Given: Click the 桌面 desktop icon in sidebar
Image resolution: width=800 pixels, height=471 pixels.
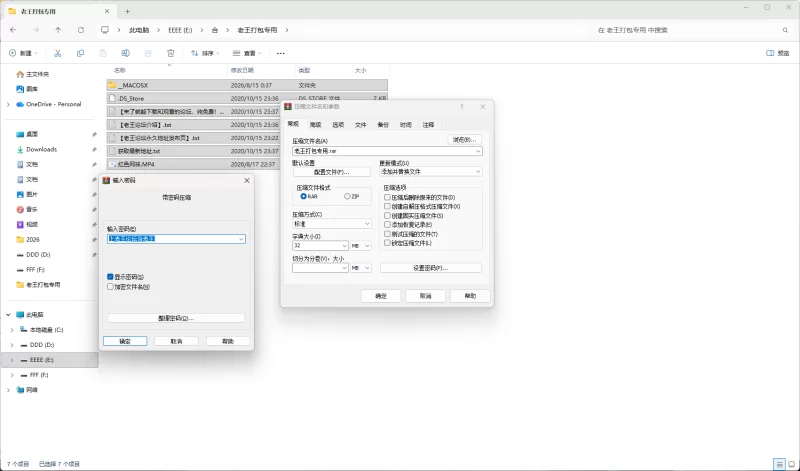Looking at the screenshot, I should pyautogui.click(x=20, y=134).
